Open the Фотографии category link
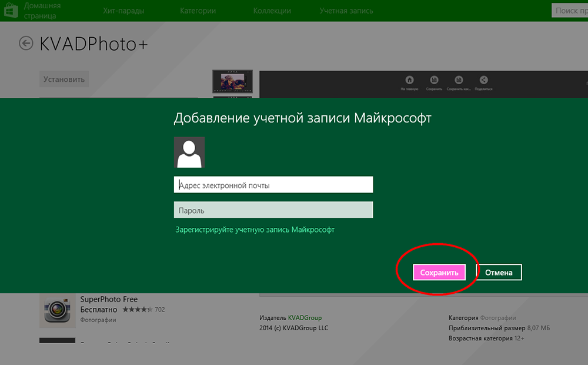 click(x=498, y=318)
